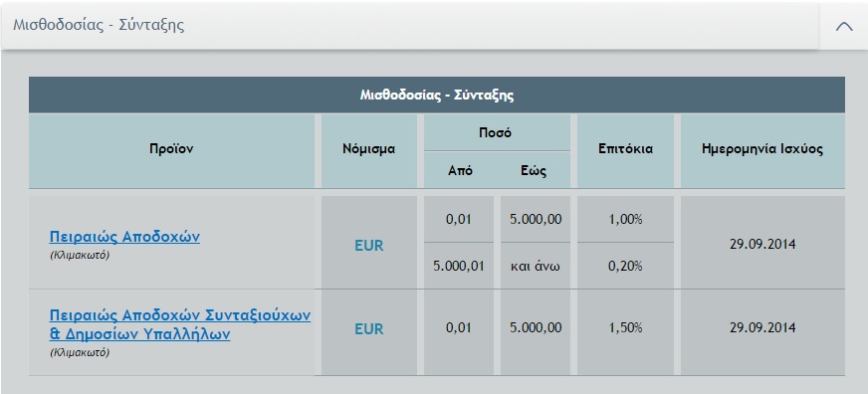Click the Προϊον column header
The width and height of the screenshot is (868, 394).
[x=171, y=151]
